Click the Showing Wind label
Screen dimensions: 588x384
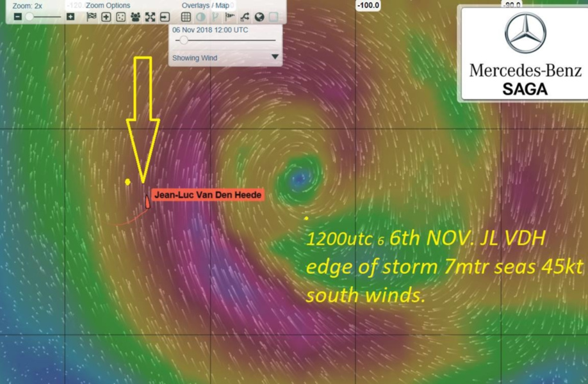[x=195, y=58]
